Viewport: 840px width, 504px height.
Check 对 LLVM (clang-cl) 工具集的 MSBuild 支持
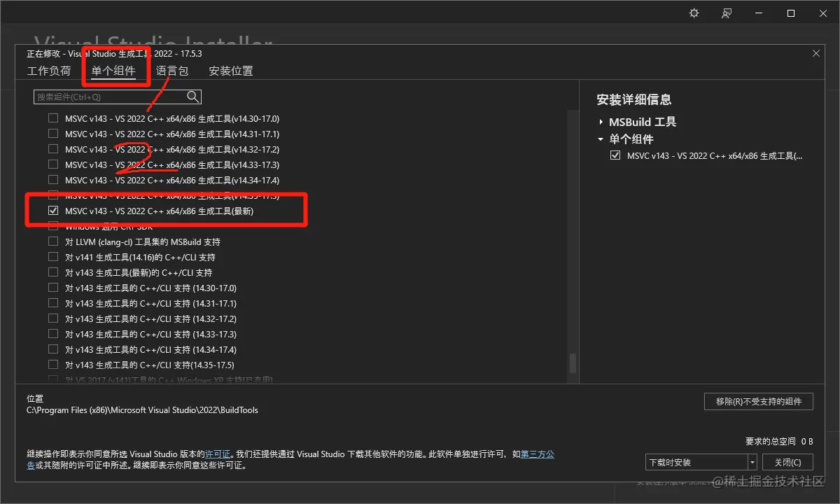pyautogui.click(x=53, y=241)
